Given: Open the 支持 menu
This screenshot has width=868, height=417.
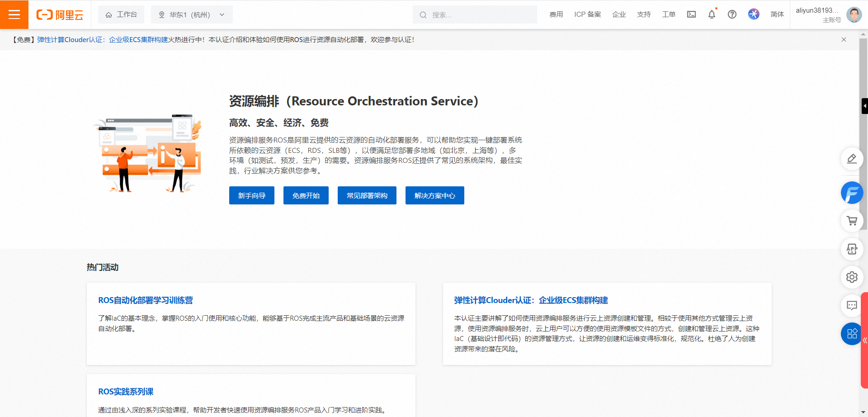Looking at the screenshot, I should coord(644,14).
